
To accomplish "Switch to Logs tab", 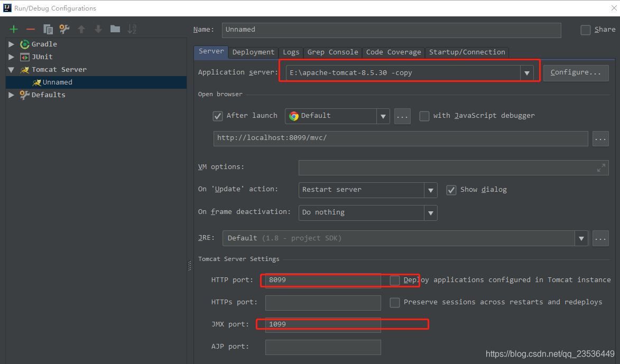I will point(291,52).
